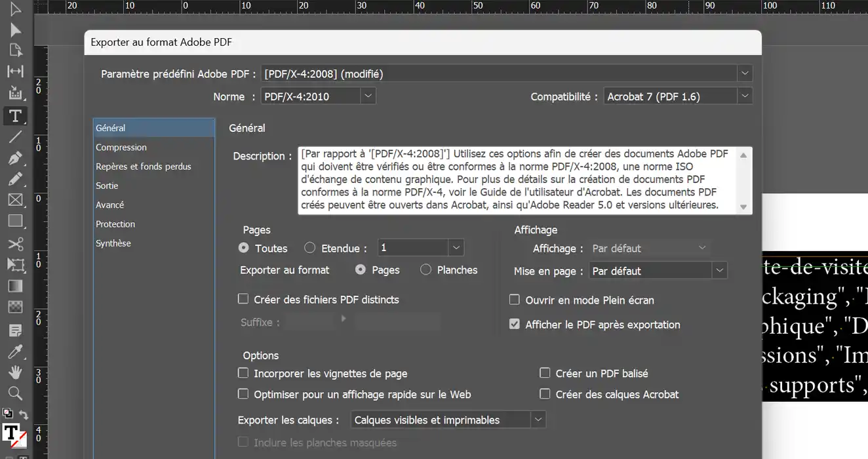Choose the Planches radio button
The width and height of the screenshot is (868, 459).
425,269
